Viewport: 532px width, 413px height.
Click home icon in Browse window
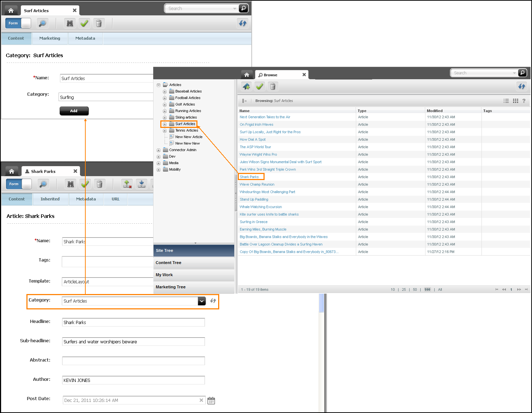pyautogui.click(x=247, y=75)
